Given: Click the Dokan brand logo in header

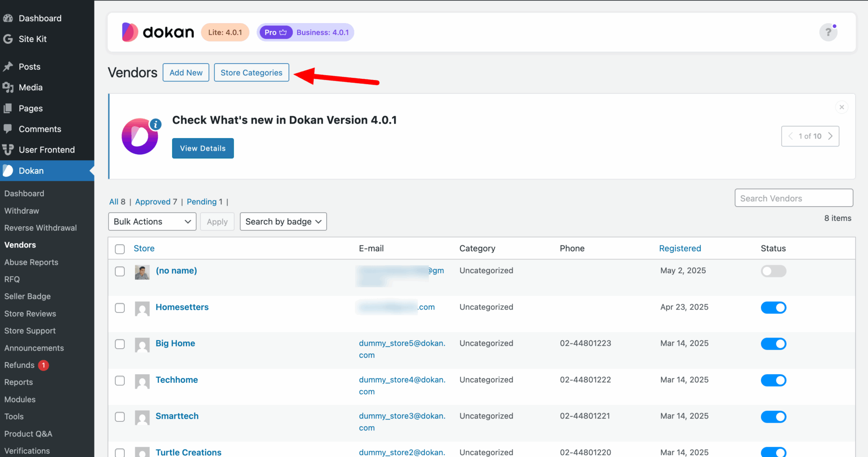Looking at the screenshot, I should click(x=158, y=33).
